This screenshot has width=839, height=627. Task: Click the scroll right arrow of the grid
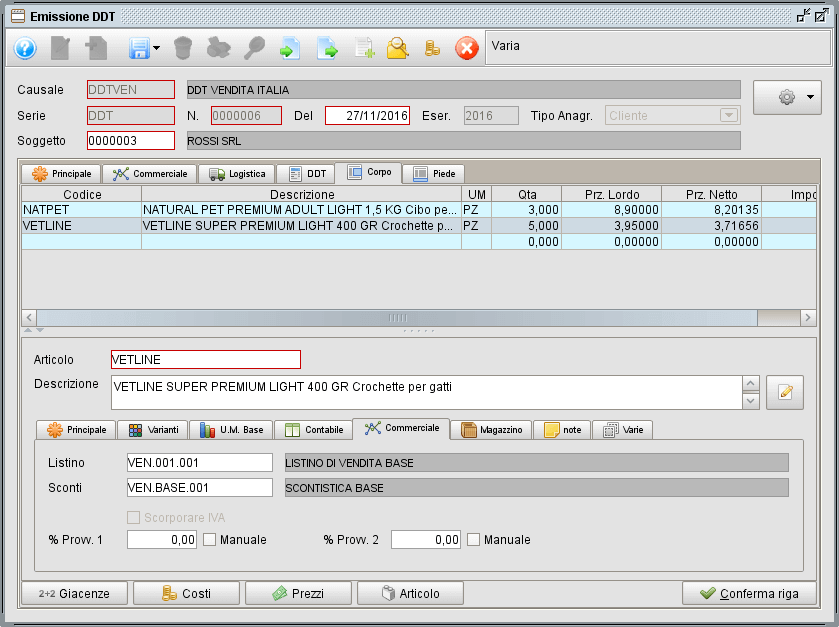pyautogui.click(x=808, y=318)
